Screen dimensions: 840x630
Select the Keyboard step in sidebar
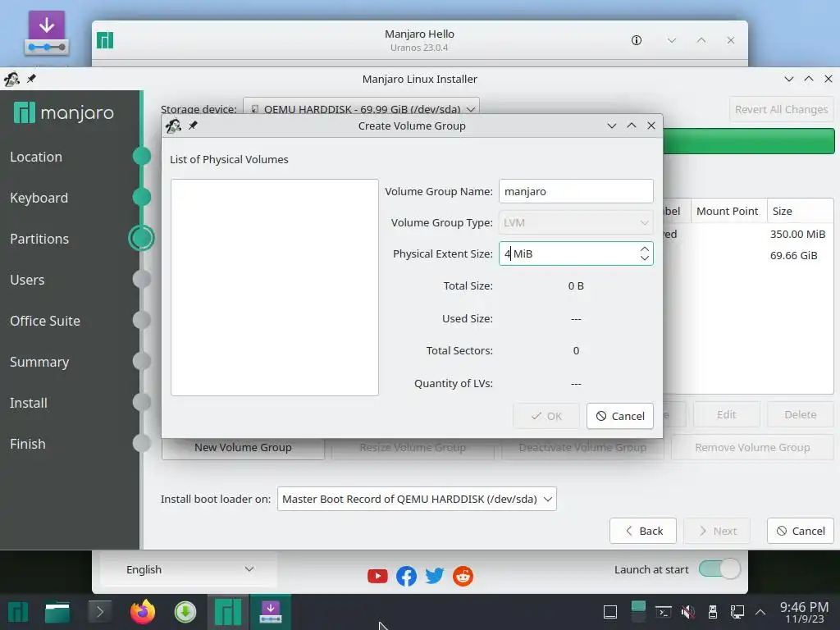pyautogui.click(x=39, y=198)
